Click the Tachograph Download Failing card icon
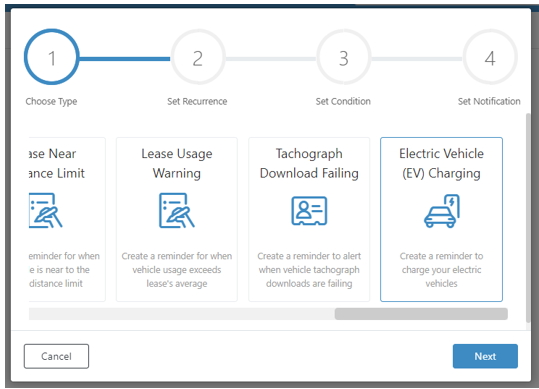This screenshot has height=389, width=539. pos(309,211)
